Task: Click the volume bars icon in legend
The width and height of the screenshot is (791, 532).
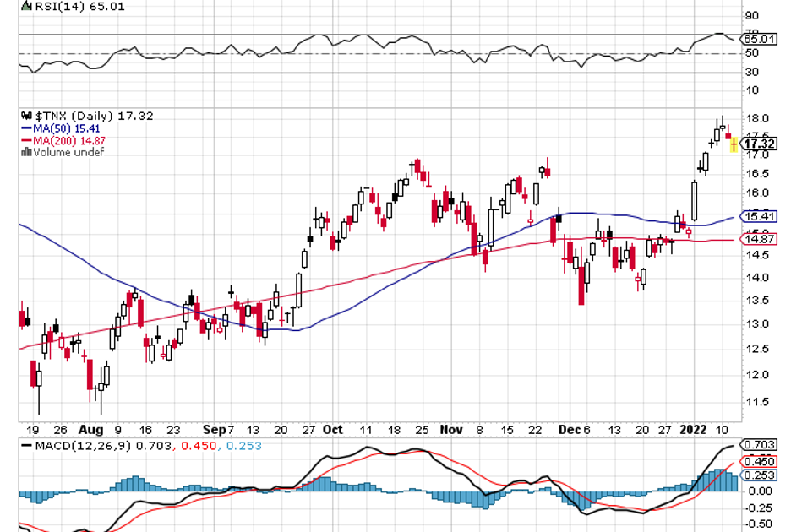Action: (x=25, y=152)
